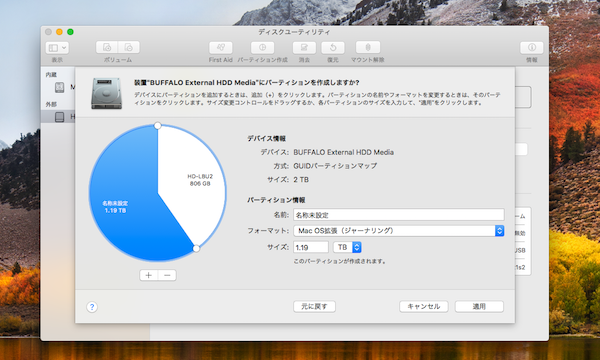
Task: Grab the bottom pie chart resize handle
Action: coord(196,248)
